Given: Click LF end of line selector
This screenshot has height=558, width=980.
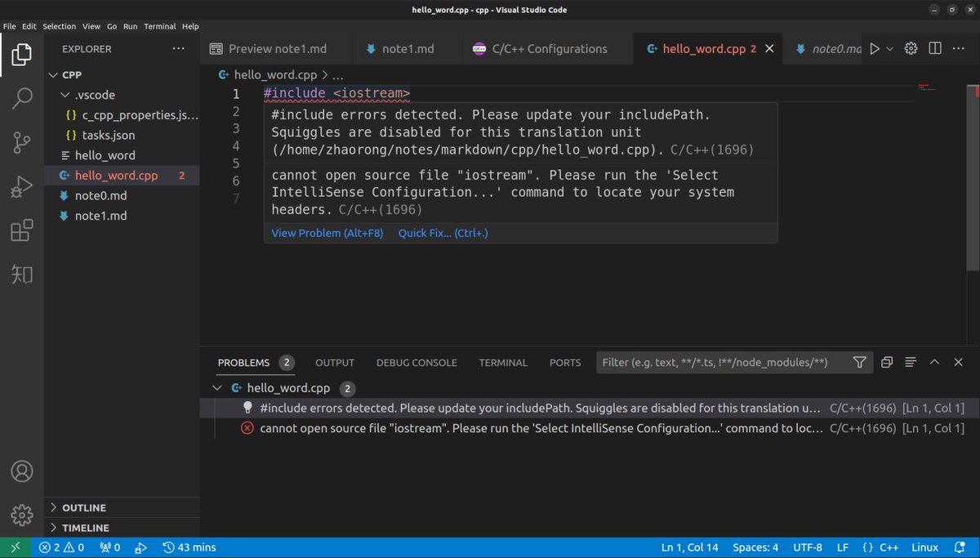Looking at the screenshot, I should coord(843,547).
